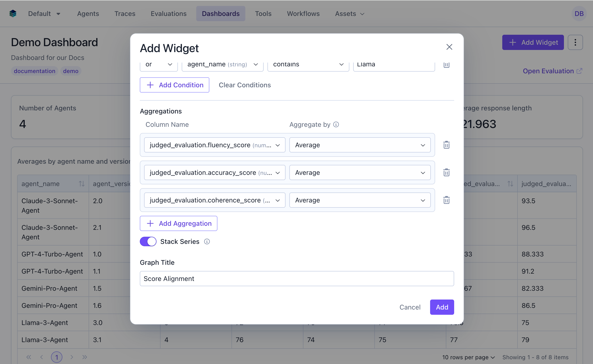The image size is (593, 364).
Task: Open Evaluation in new window
Action: click(x=552, y=71)
